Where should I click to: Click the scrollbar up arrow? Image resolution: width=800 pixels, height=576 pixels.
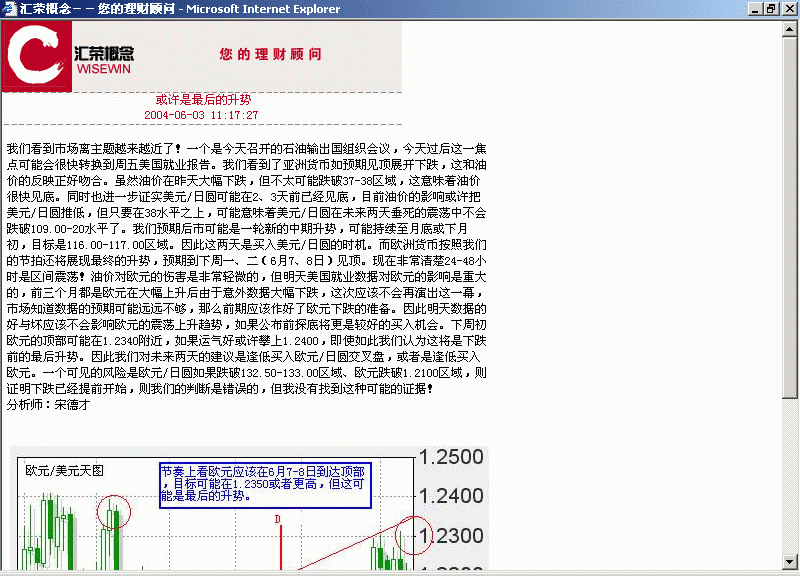coord(789,30)
